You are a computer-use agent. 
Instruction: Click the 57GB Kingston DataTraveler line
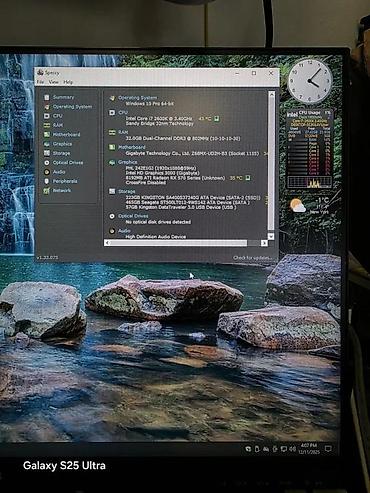click(x=181, y=207)
